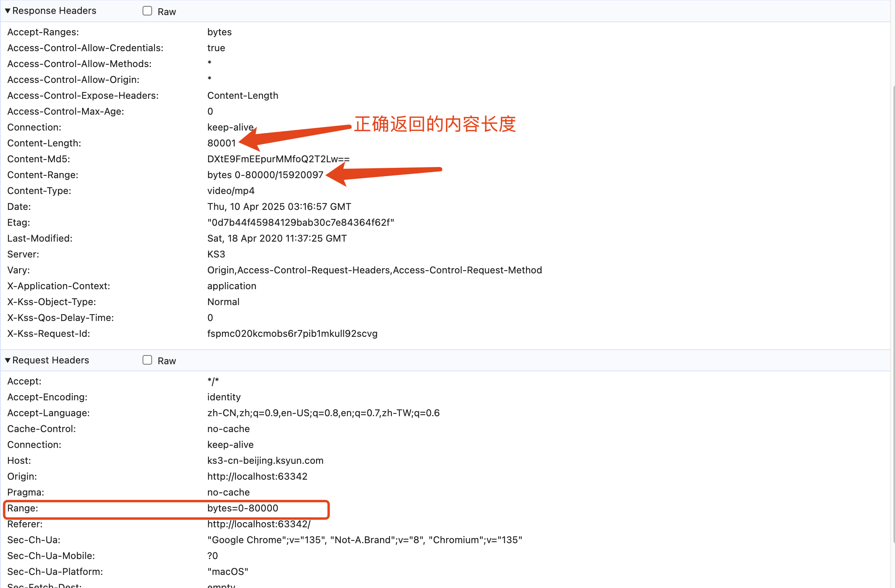Click the Host value ks3-cn-beijing.ksyun.com
The width and height of the screenshot is (895, 588).
265,461
